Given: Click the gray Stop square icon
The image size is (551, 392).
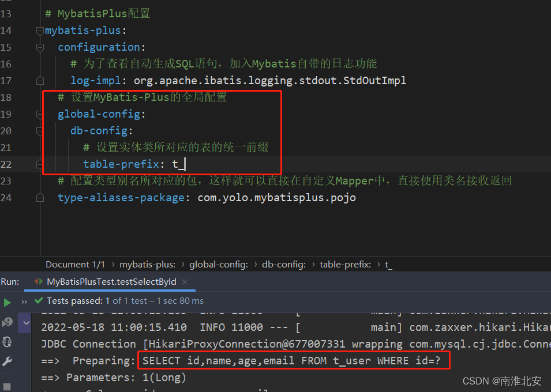Looking at the screenshot, I should point(7,386).
